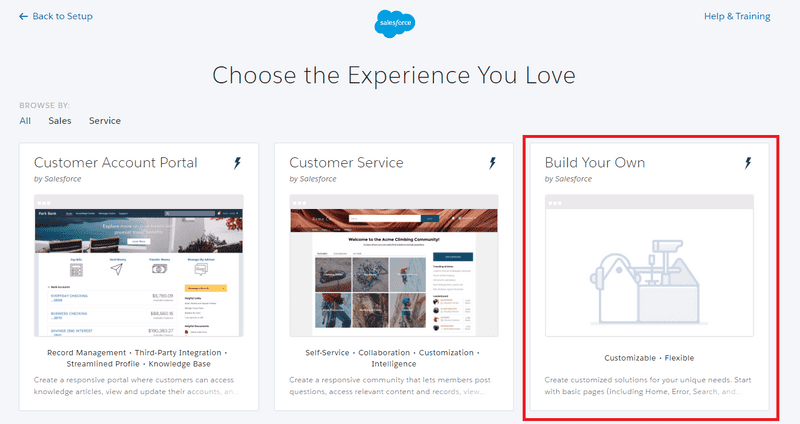Click Customer Service description text

(390, 386)
